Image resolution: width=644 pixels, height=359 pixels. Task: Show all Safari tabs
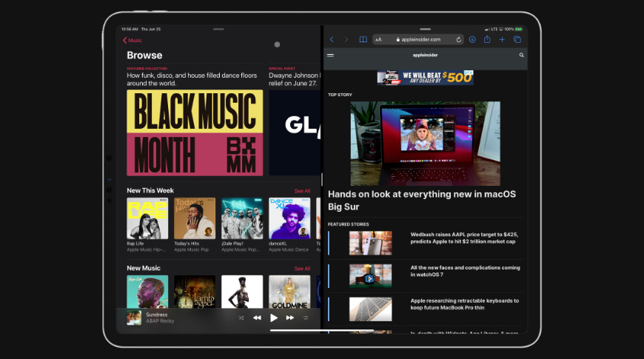[517, 39]
